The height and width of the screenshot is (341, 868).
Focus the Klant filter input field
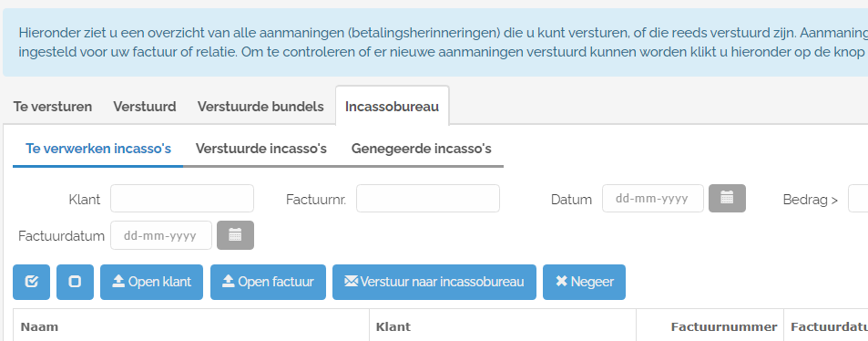[x=182, y=199]
